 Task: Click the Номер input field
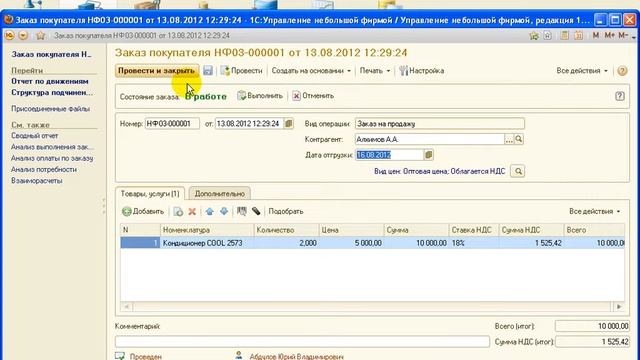coord(172,123)
